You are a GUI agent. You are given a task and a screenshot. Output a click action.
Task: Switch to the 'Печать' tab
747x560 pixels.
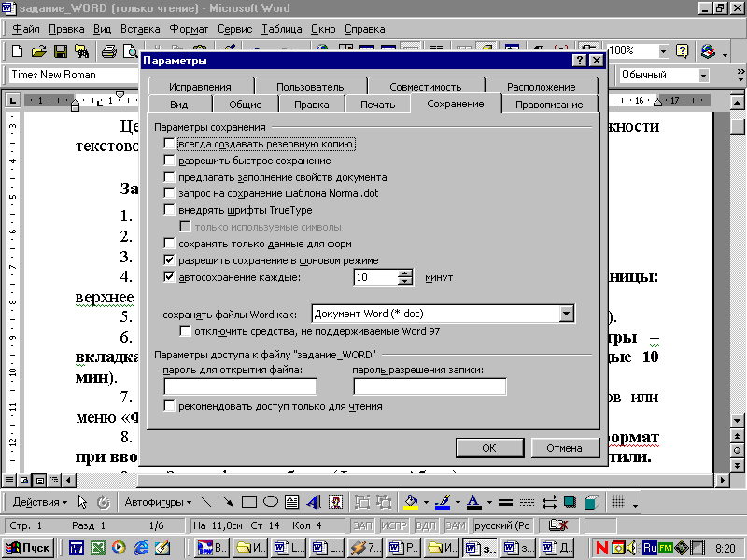(x=378, y=105)
